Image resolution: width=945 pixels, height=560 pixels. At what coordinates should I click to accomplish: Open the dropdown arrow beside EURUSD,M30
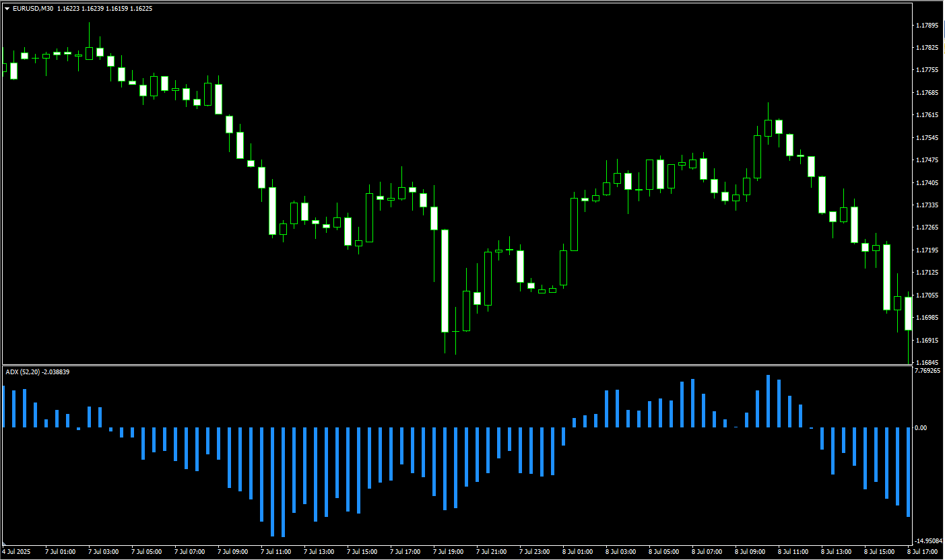point(7,9)
